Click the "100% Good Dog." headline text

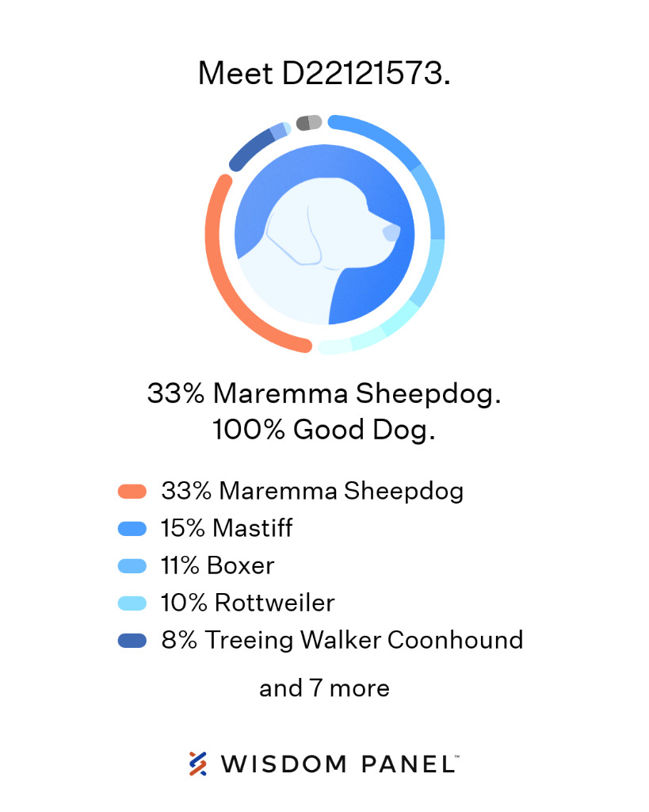(324, 431)
